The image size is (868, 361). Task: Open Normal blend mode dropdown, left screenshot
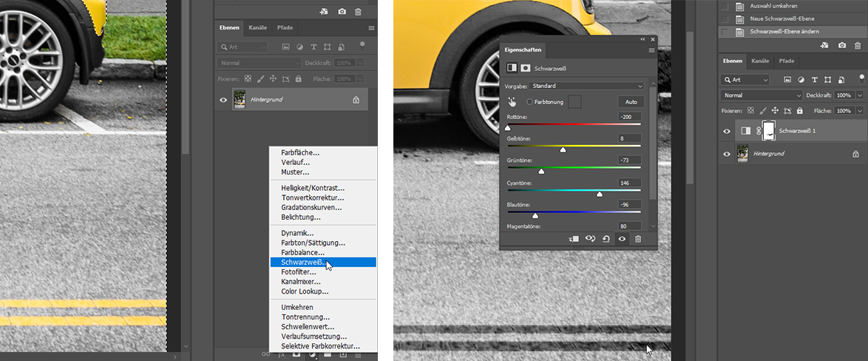point(259,63)
